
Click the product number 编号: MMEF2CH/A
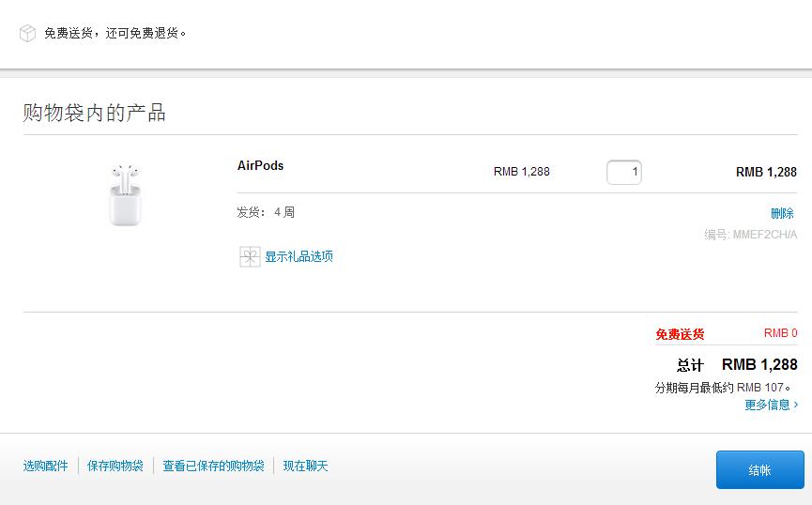pos(750,235)
